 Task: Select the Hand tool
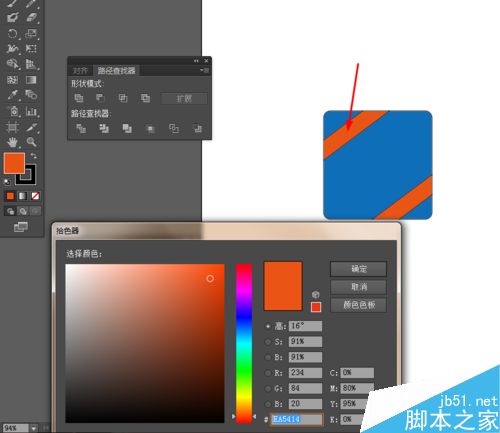(x=12, y=142)
